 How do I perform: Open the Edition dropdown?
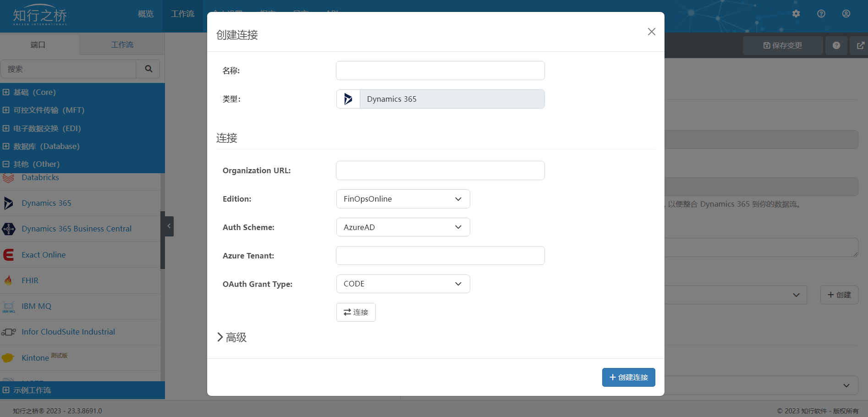403,199
